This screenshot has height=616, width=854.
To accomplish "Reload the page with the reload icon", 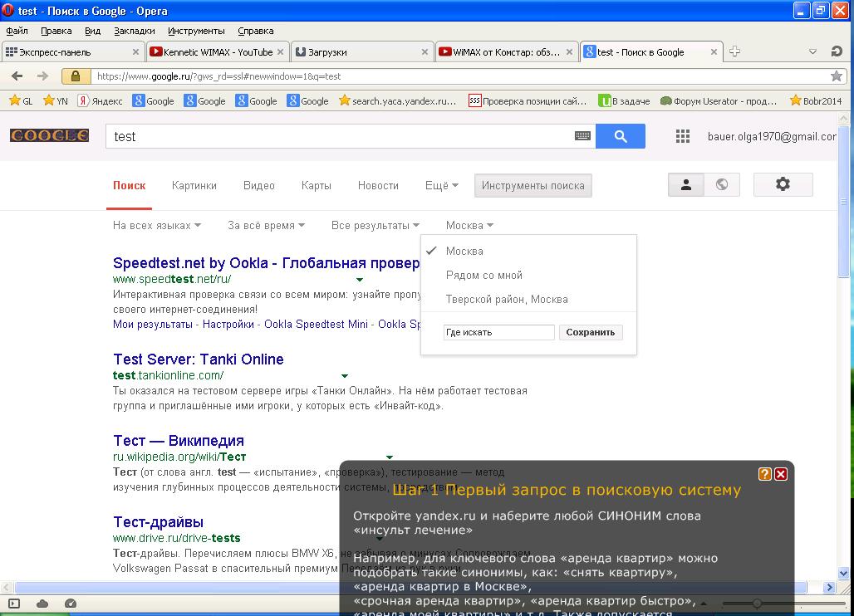I will click(837, 51).
